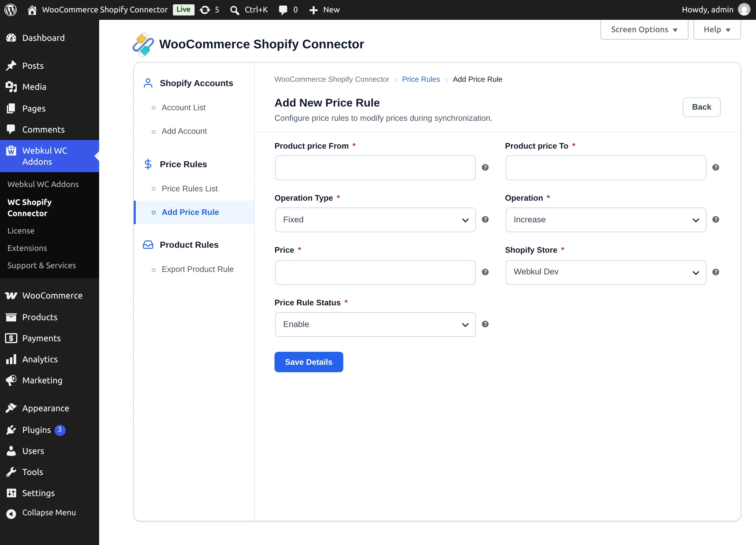Click the admin user avatar

click(x=744, y=10)
